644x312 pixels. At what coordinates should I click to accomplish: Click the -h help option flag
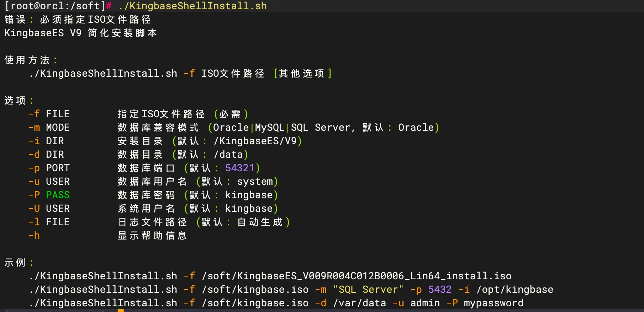[34, 236]
